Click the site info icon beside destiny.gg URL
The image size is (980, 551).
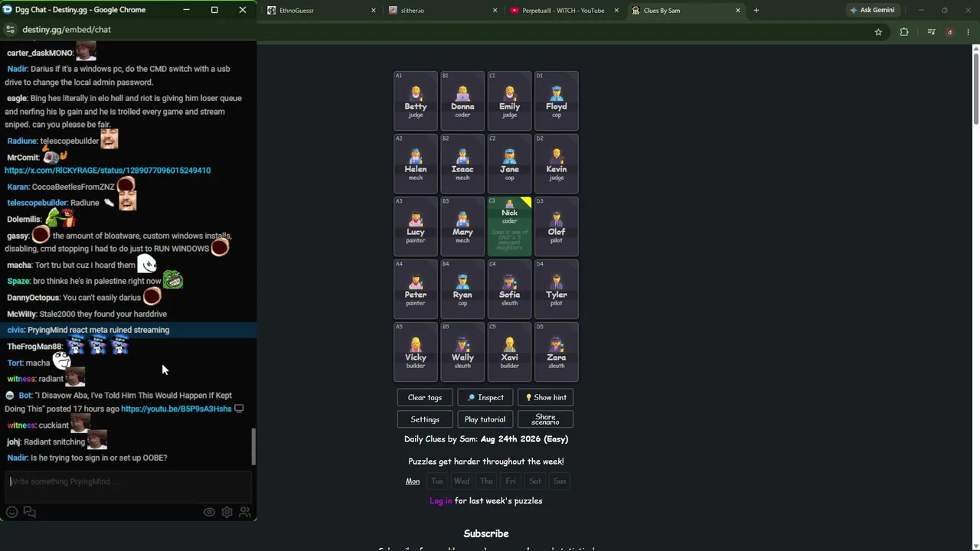point(10,29)
